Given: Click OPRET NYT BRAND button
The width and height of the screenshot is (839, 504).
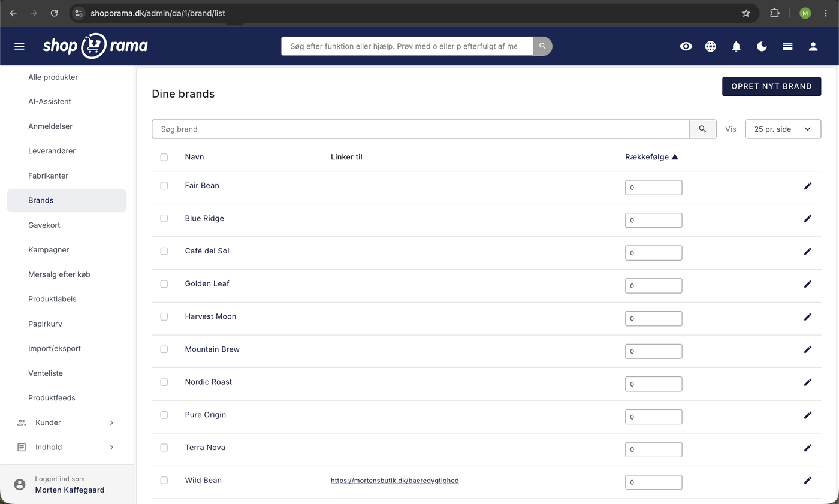Looking at the screenshot, I should pyautogui.click(x=771, y=86).
